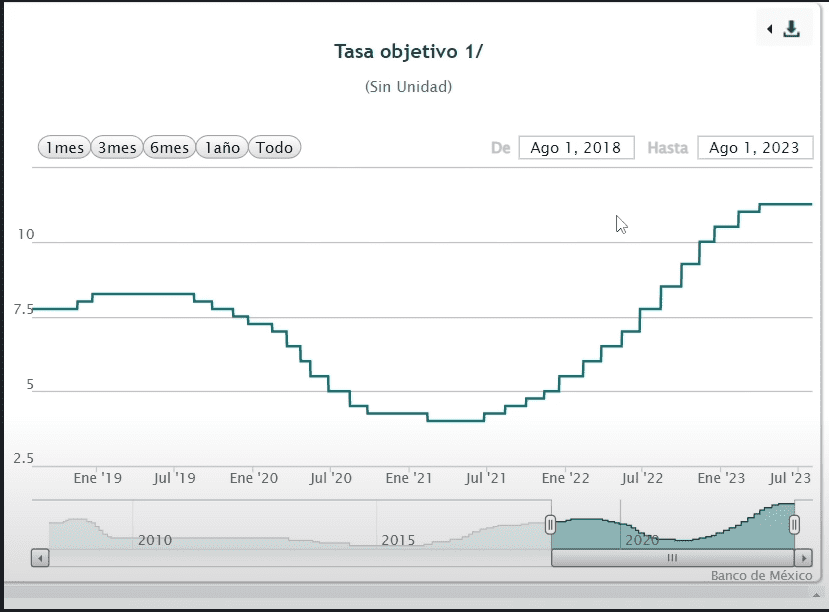Show the full range with Todo
This screenshot has width=829, height=612.
[x=274, y=148]
